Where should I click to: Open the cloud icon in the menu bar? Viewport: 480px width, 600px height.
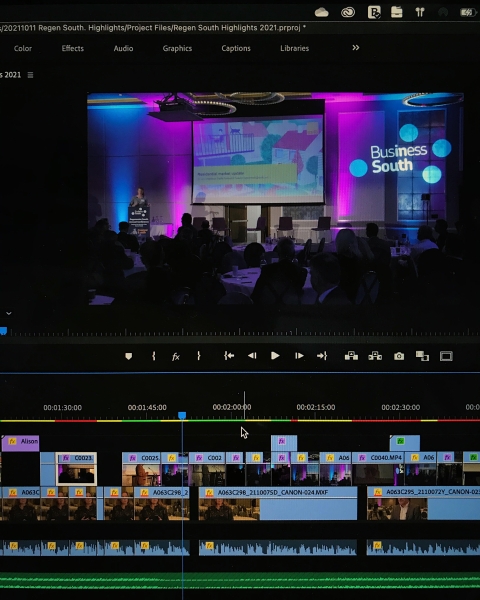322,13
